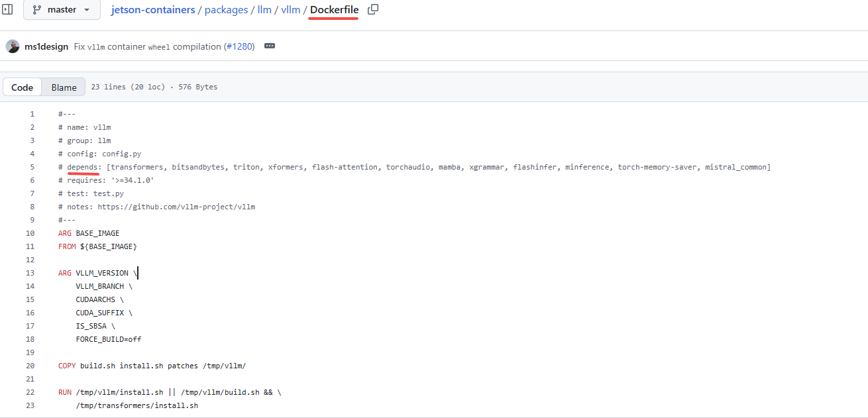Select line number 13
This screenshot has width=868, height=418.
click(x=30, y=273)
